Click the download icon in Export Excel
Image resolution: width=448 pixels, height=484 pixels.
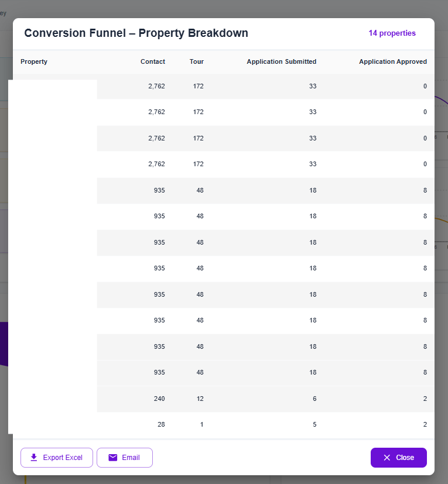pyautogui.click(x=34, y=458)
